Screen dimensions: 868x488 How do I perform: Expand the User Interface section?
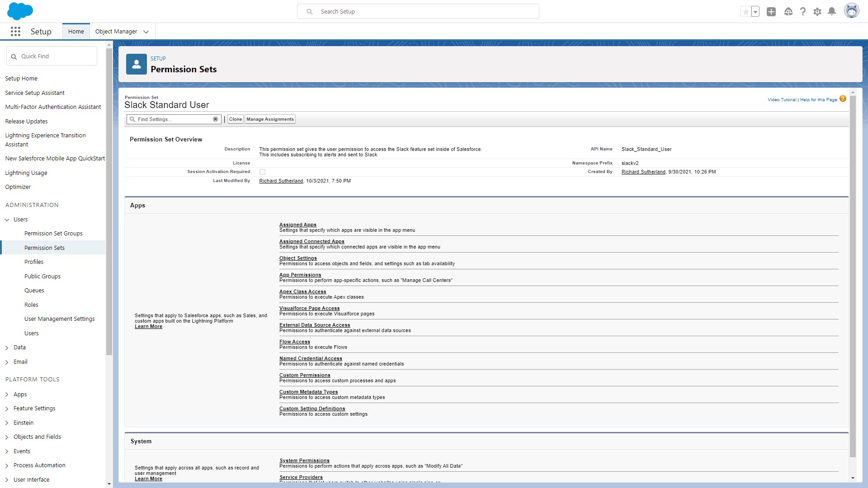click(7, 480)
